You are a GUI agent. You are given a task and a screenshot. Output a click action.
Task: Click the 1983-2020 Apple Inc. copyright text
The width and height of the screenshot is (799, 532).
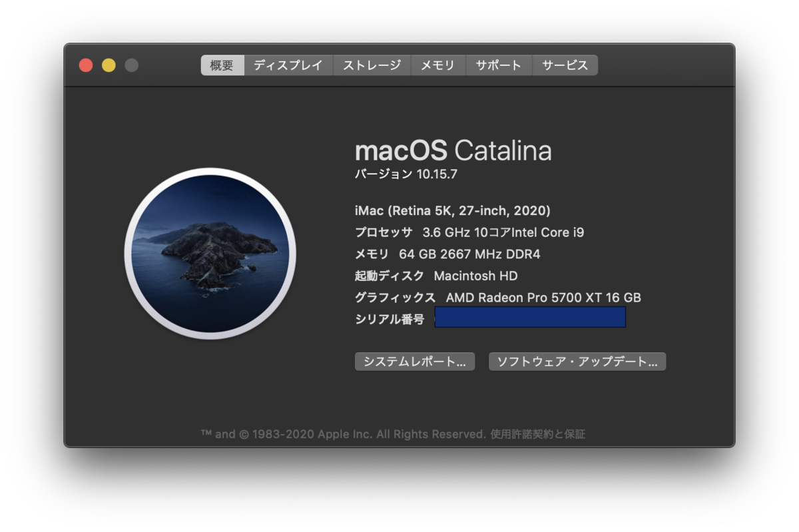(x=344, y=434)
